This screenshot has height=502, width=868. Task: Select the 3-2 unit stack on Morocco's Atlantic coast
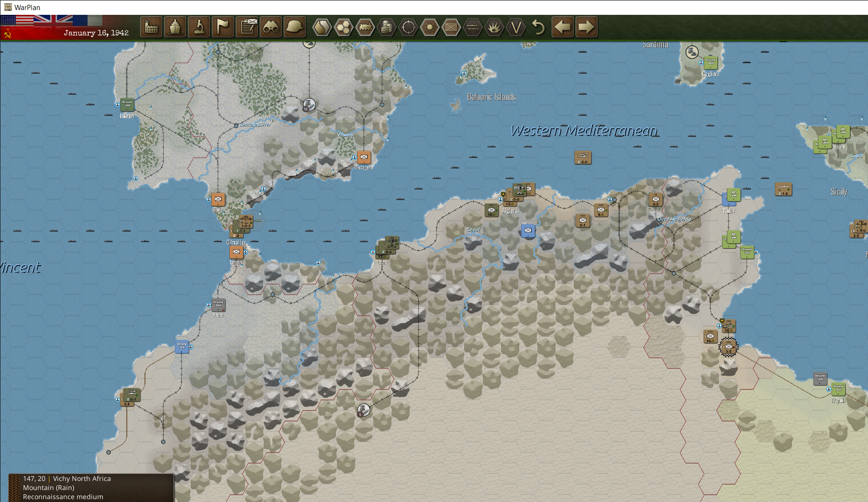point(130,397)
